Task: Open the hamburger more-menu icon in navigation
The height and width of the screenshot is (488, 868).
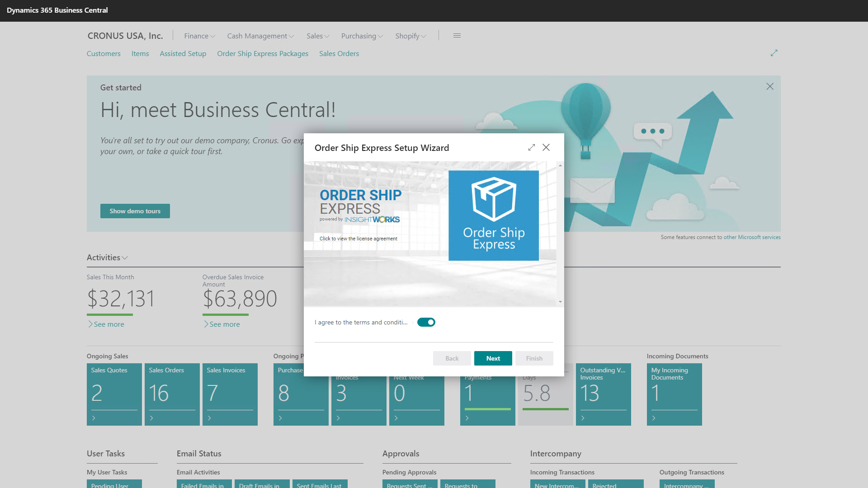Action: point(457,36)
